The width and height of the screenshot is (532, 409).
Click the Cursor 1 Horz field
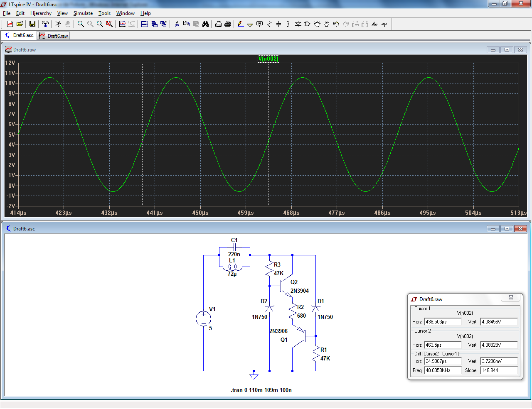coord(443,322)
